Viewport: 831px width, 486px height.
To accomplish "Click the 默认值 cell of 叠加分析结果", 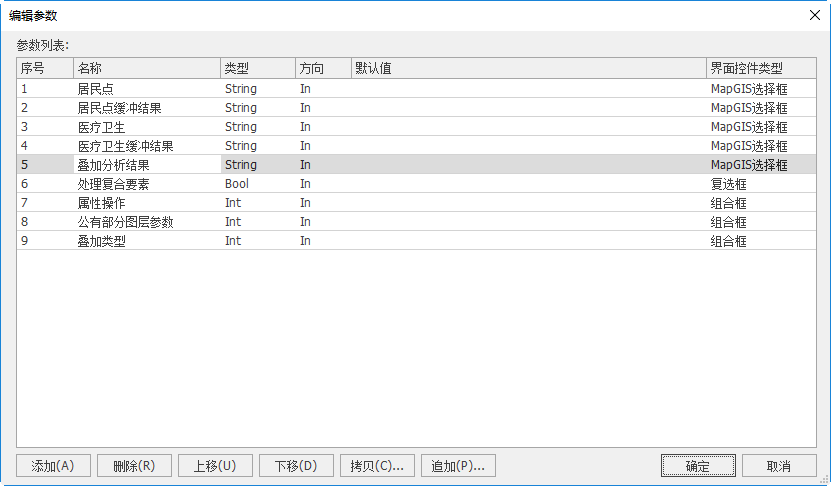I will (528, 165).
